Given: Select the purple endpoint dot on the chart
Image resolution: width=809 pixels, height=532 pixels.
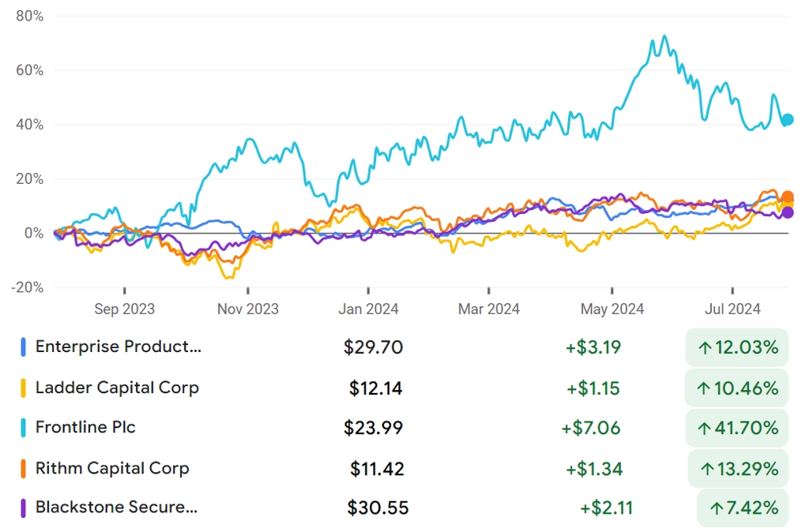Looking at the screenshot, I should (788, 212).
